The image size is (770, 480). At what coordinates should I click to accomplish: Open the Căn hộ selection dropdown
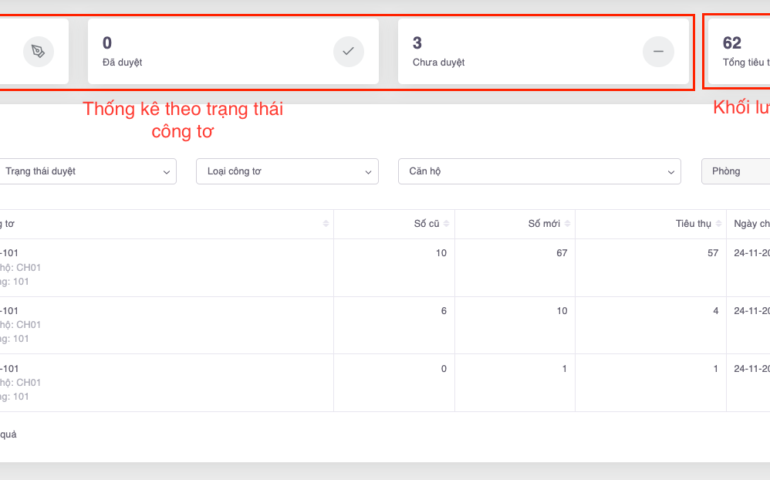(539, 171)
